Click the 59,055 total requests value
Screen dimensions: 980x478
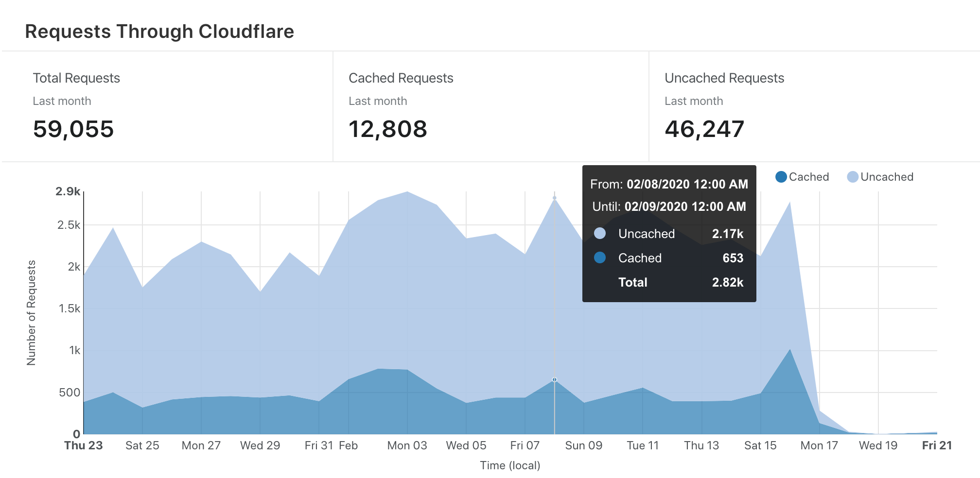tap(73, 129)
